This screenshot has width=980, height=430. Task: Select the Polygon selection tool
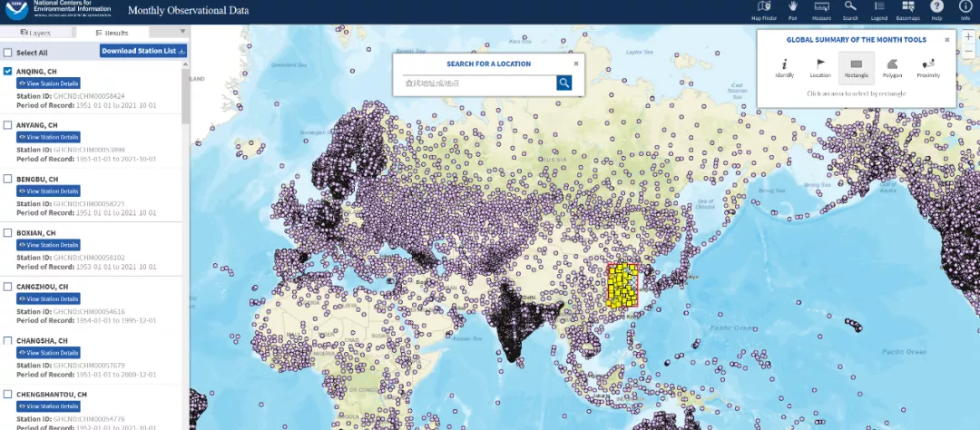pyautogui.click(x=892, y=68)
